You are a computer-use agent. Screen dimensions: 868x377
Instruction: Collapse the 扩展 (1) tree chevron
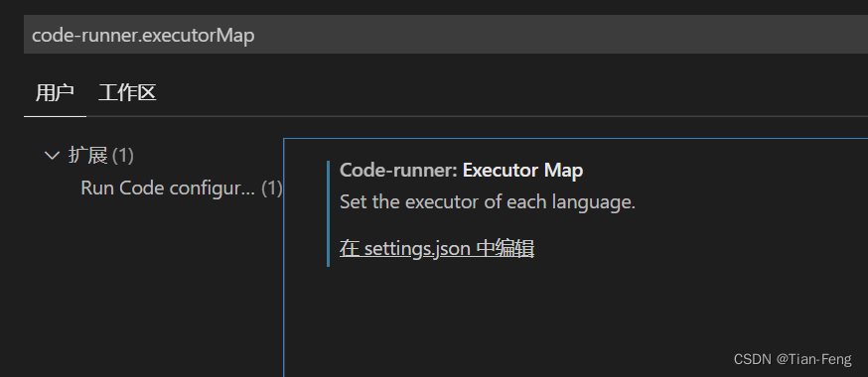point(52,156)
